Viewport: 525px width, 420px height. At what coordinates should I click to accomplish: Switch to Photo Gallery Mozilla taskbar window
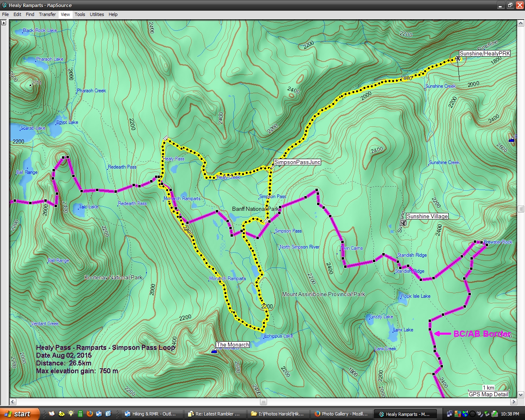click(341, 414)
